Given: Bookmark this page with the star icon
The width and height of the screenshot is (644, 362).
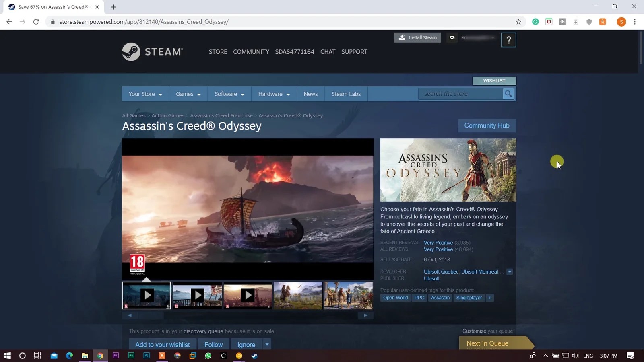Looking at the screenshot, I should point(518,22).
